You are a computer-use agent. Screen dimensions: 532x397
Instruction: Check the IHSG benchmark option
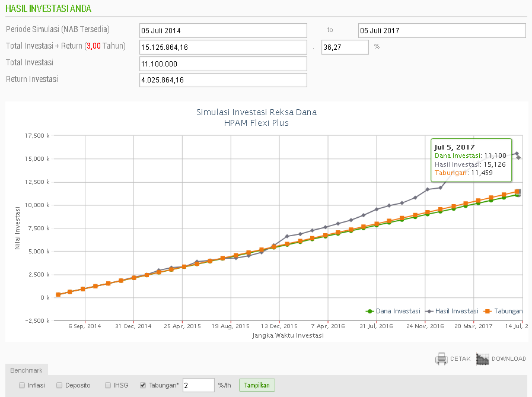[x=108, y=385]
